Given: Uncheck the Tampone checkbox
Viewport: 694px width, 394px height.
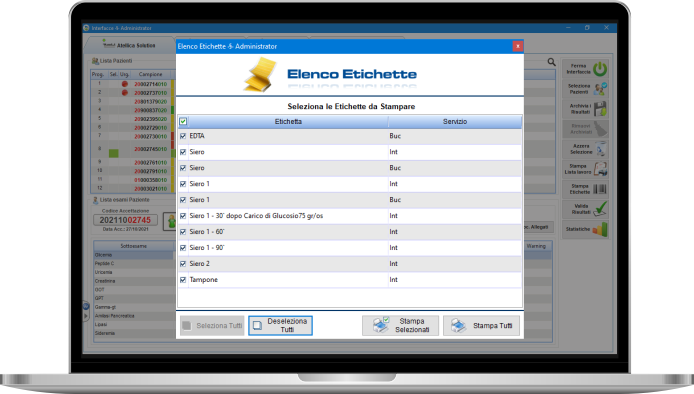Looking at the screenshot, I should point(183,279).
